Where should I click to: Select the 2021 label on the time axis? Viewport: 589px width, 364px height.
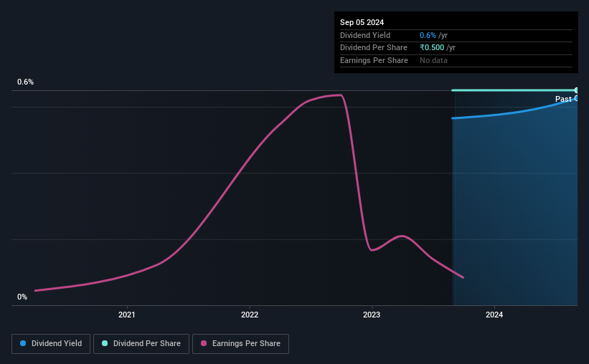coord(127,315)
